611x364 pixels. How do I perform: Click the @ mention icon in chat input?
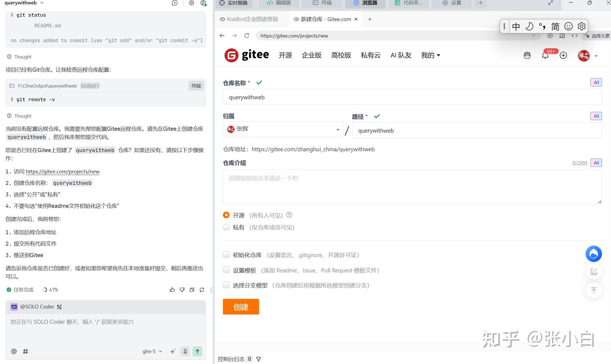click(x=14, y=351)
